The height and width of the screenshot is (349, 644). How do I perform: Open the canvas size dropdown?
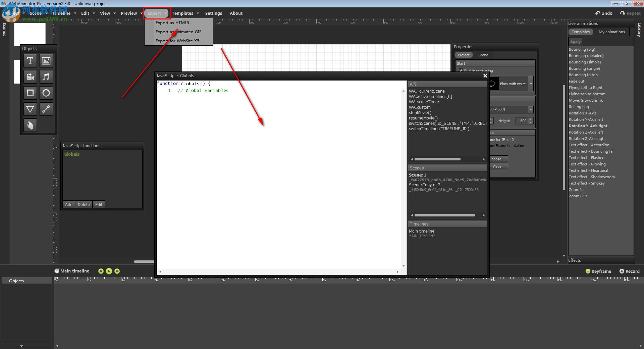[x=530, y=109]
